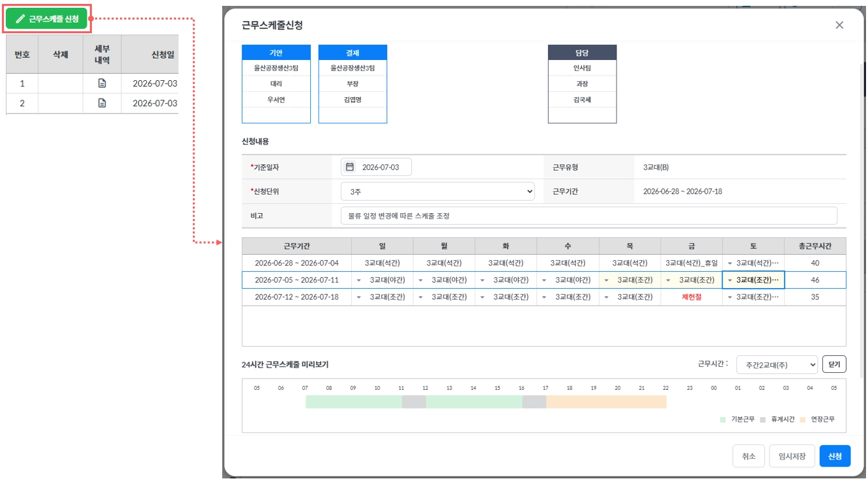The height and width of the screenshot is (481, 868).
Task: Click the 금 column header
Action: 691,246
